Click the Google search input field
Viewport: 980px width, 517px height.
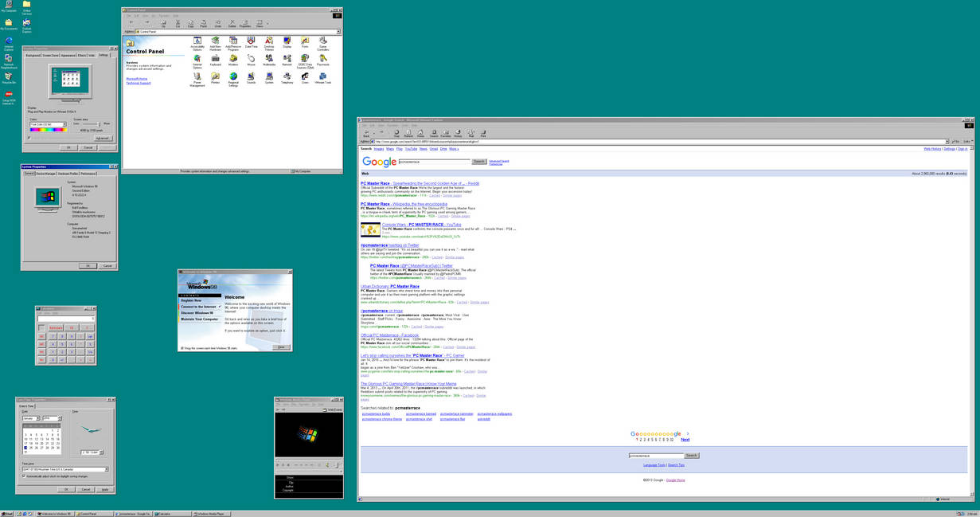(435, 161)
